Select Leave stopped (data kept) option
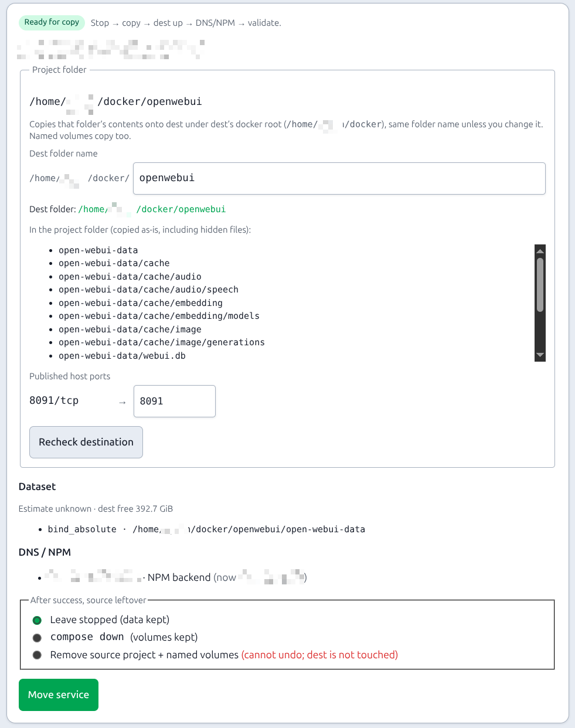This screenshot has height=728, width=575. pos(37,620)
